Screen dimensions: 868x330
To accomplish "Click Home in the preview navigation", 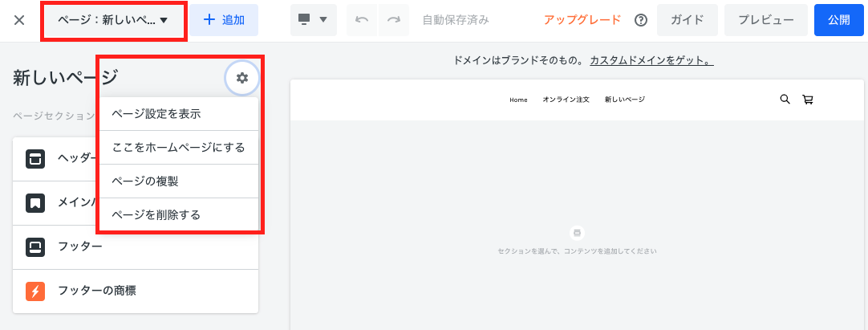I will [518, 100].
